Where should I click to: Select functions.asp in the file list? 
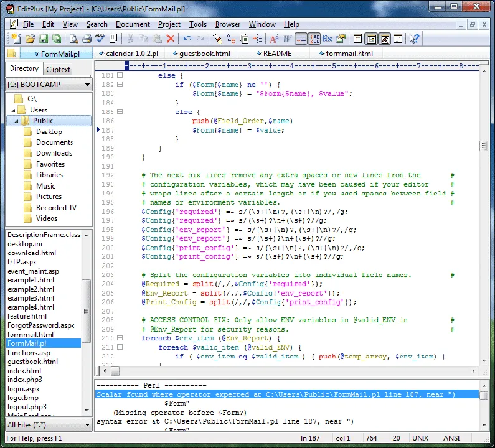tap(29, 353)
